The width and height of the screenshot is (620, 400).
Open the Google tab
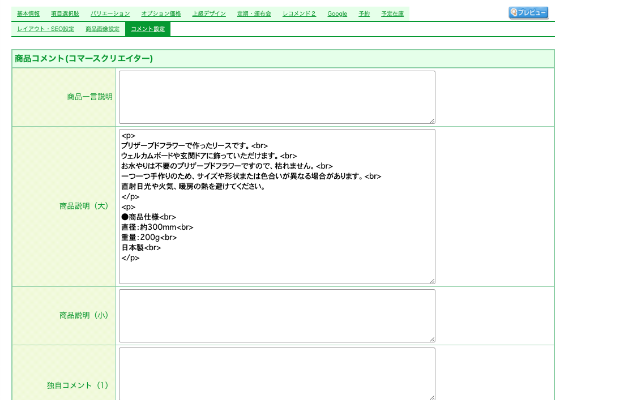pyautogui.click(x=337, y=14)
